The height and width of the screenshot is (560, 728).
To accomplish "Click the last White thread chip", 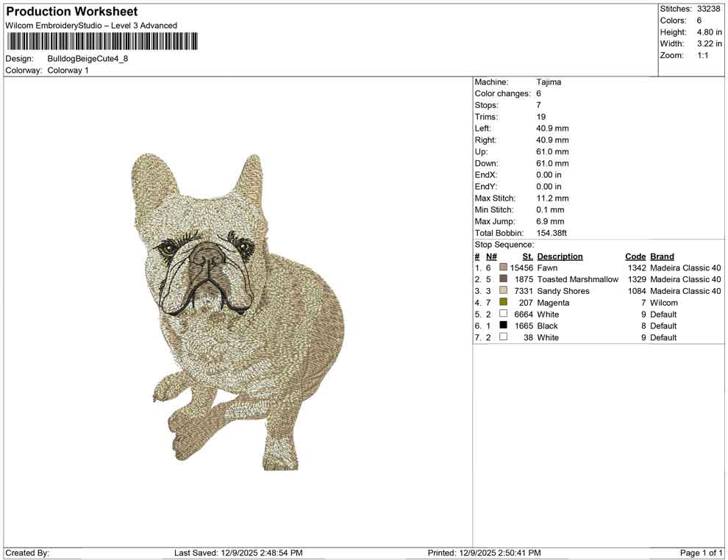I will click(503, 337).
